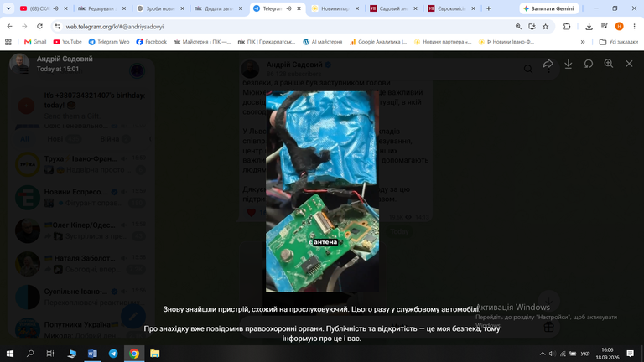Open the Windows Start menu

[10, 354]
